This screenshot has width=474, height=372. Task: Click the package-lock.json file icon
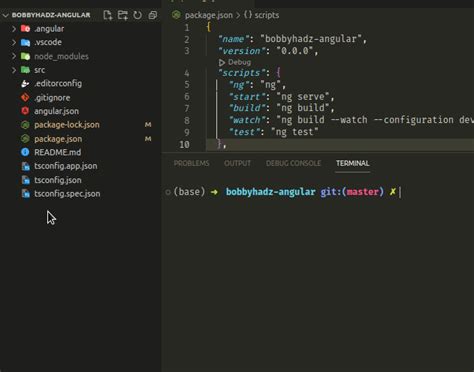pyautogui.click(x=25, y=125)
